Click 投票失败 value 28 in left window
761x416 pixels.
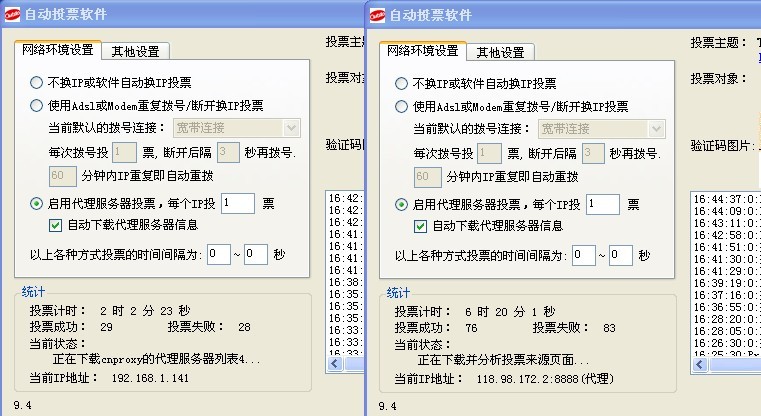coord(244,327)
